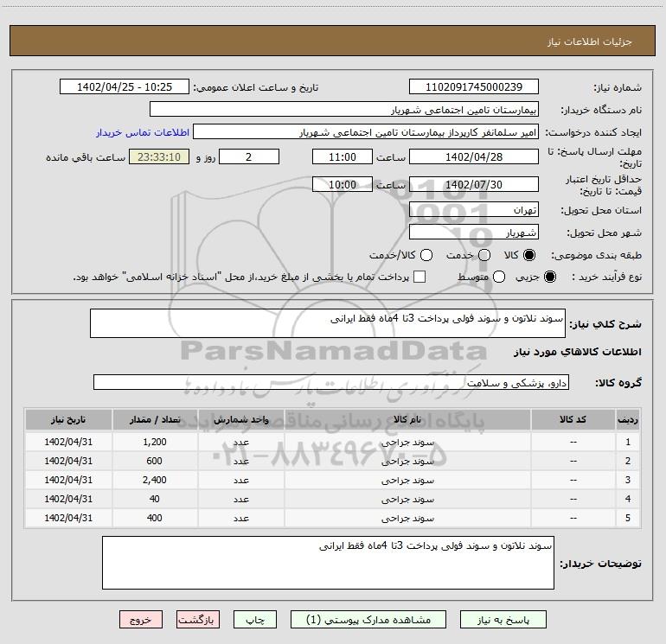Screen dimensions: 666x644
Task: Click the 'تاریخ نیاز' column header
Action: (x=68, y=419)
